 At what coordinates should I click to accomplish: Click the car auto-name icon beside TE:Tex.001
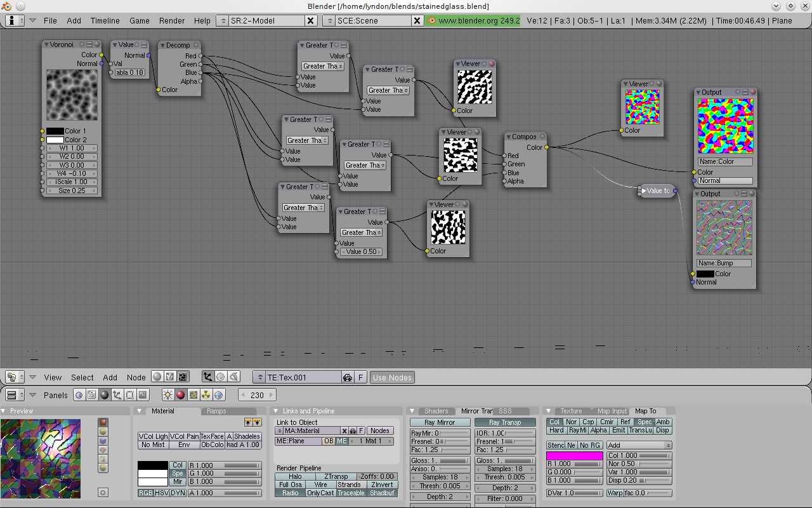[x=347, y=377]
